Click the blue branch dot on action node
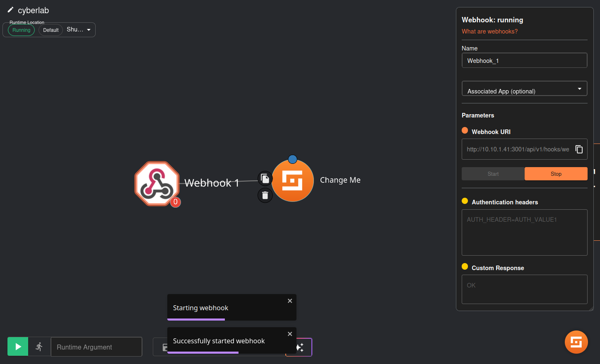The height and width of the screenshot is (364, 600). coord(292,159)
